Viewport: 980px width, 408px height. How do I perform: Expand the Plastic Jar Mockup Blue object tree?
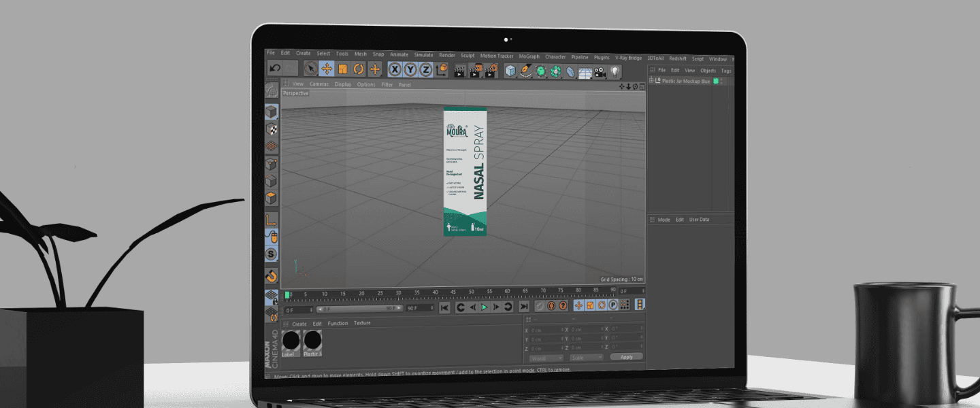tap(651, 81)
